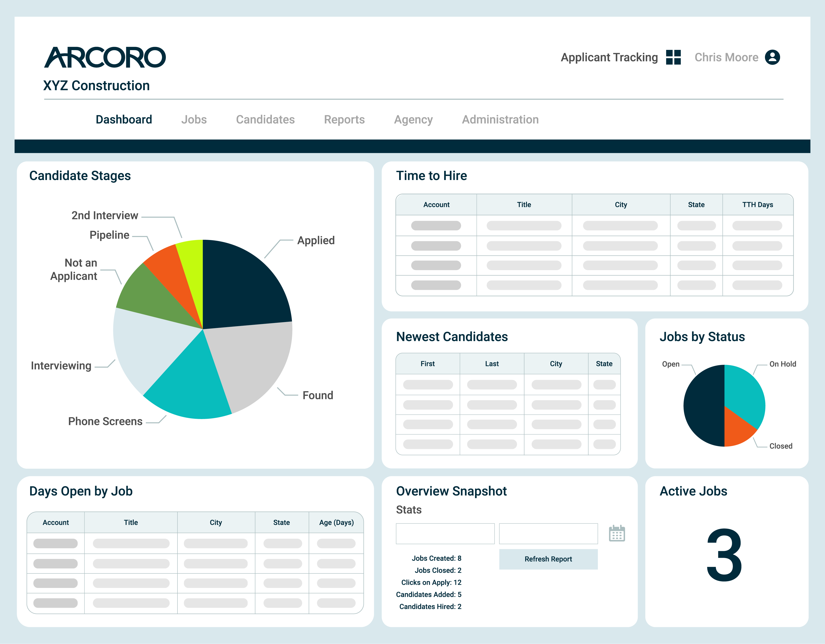Go to the Reports tab
Screen dimensions: 825x644
pyautogui.click(x=344, y=120)
